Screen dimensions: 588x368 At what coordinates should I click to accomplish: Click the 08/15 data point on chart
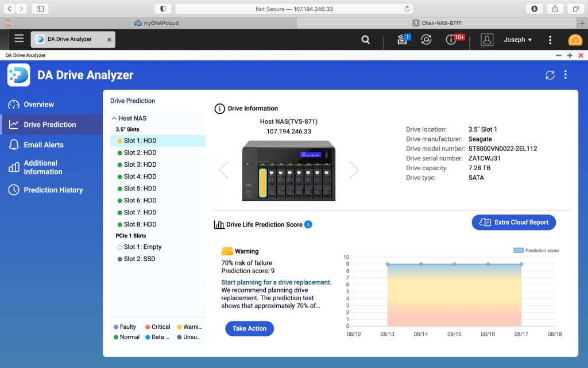click(x=455, y=264)
